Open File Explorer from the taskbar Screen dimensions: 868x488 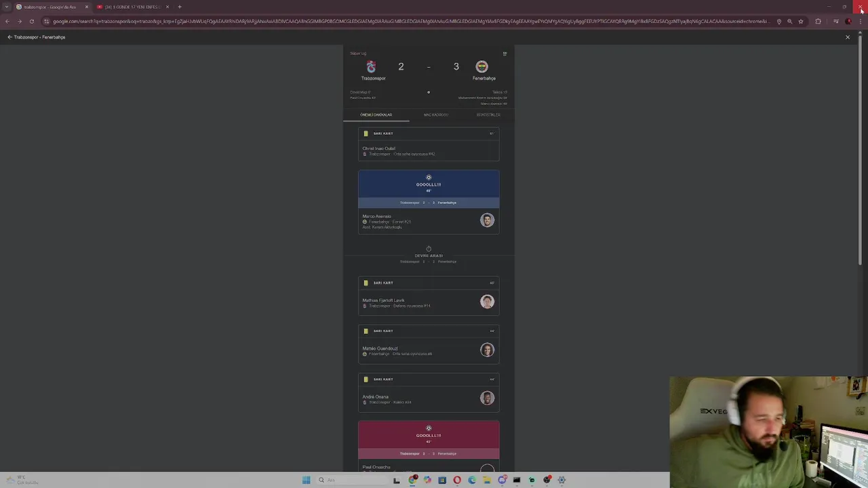(487, 480)
